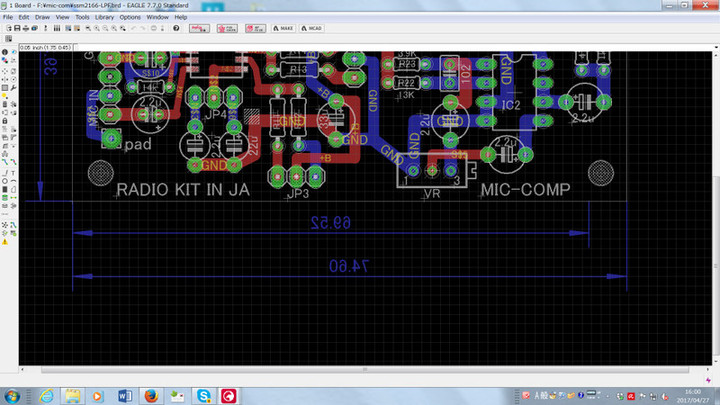Click the Help question mark icon

(x=176, y=28)
